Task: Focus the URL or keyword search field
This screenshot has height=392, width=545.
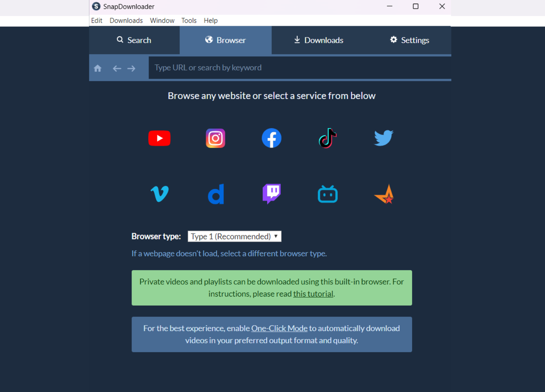Action: pyautogui.click(x=300, y=68)
